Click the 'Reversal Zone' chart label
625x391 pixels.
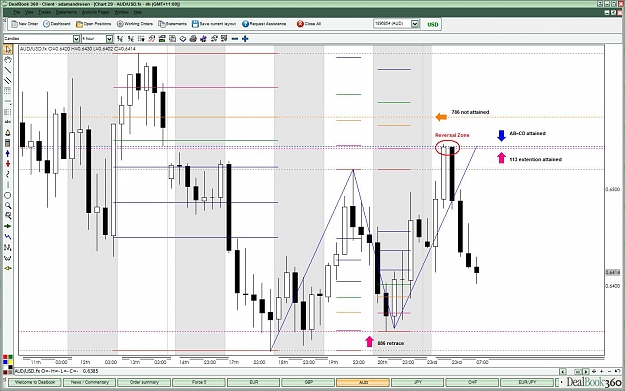[452, 135]
